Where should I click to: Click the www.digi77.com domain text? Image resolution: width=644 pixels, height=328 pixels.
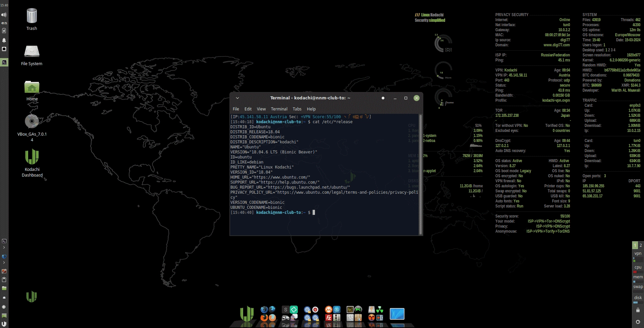556,45
